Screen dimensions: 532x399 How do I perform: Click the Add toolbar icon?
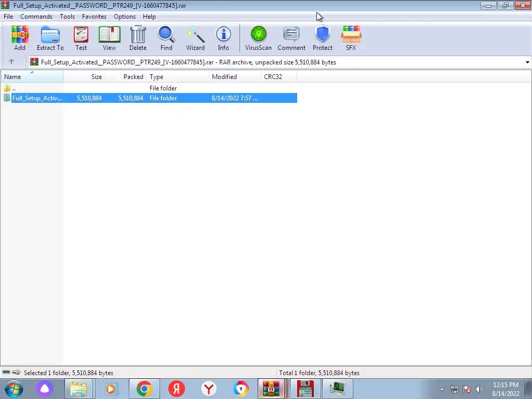pos(20,38)
